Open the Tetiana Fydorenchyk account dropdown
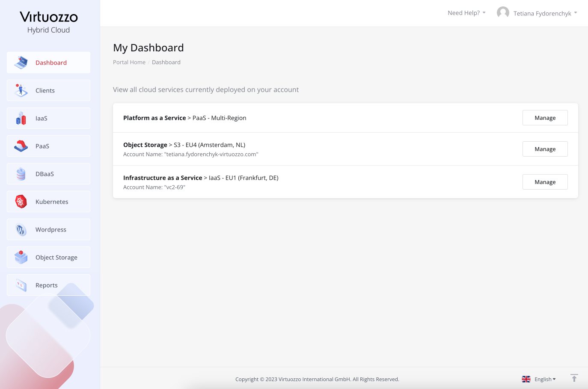 coord(545,13)
